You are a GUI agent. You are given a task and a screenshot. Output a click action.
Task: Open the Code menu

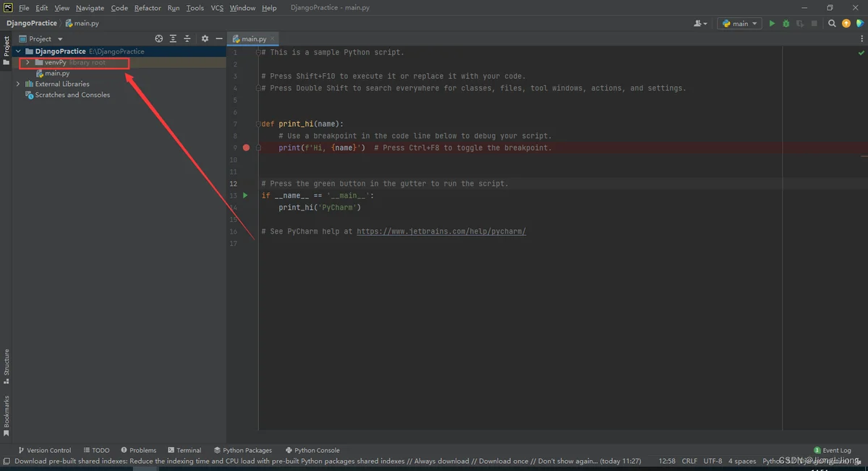click(x=119, y=8)
